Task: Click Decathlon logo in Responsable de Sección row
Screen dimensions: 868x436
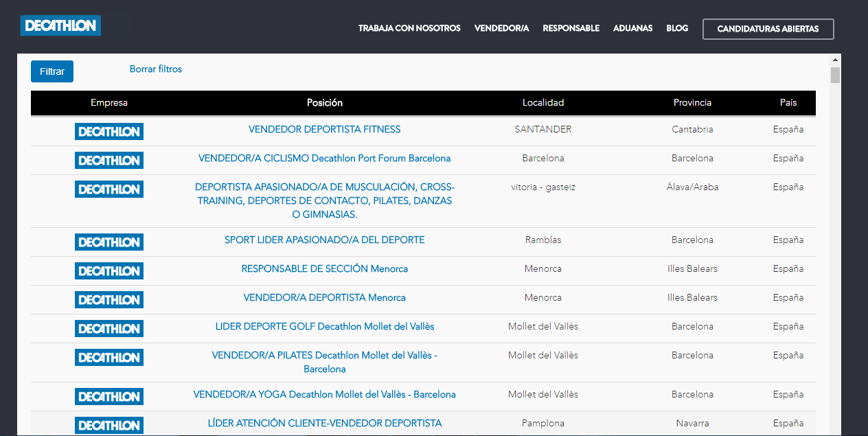Action: click(109, 271)
